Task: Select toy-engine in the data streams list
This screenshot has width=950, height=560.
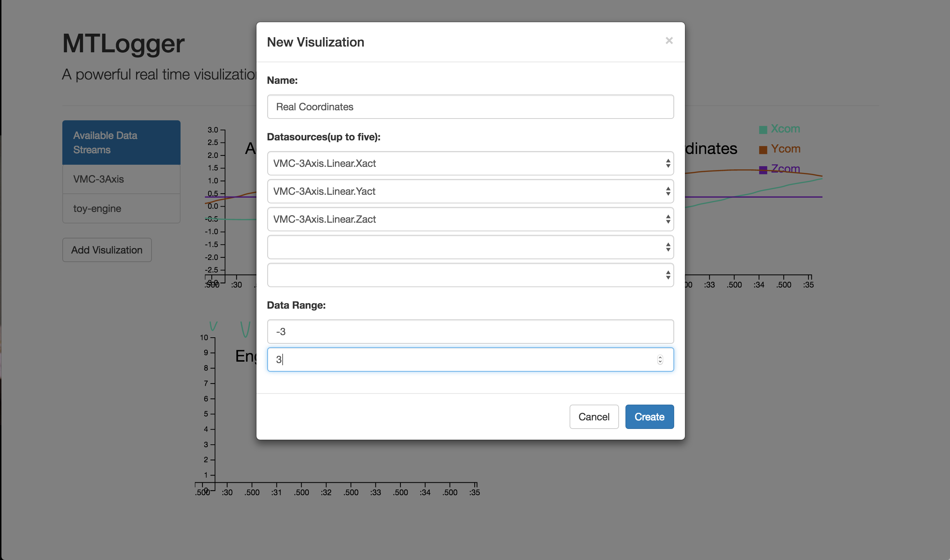Action: [121, 209]
